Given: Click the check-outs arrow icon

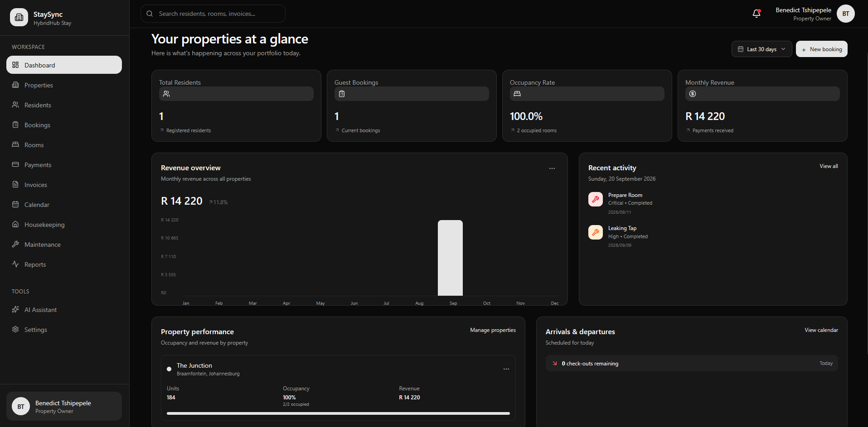Looking at the screenshot, I should tap(554, 363).
